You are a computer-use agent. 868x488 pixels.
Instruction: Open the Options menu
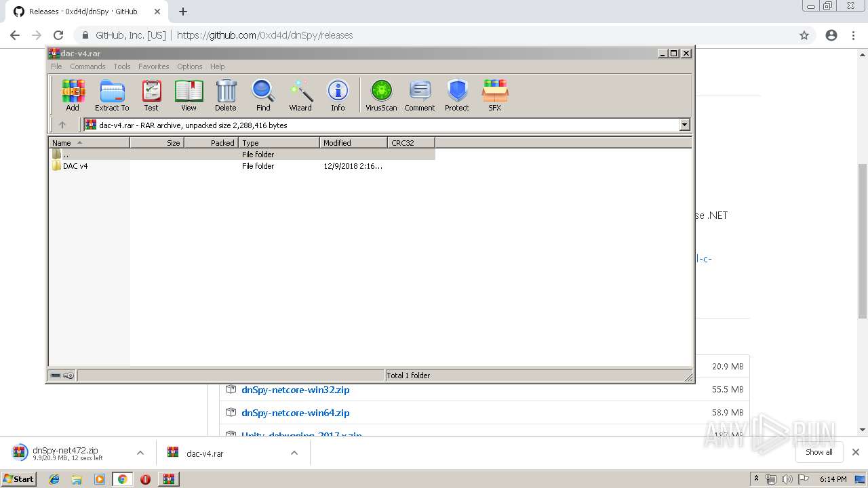pos(190,66)
